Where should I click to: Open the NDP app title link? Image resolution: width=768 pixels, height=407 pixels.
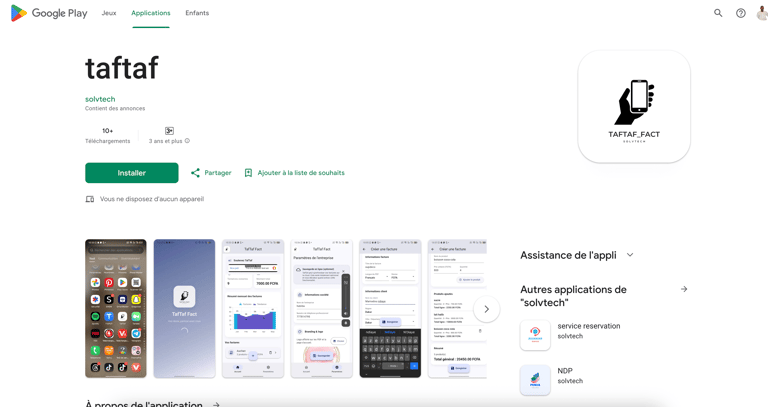[x=565, y=371]
